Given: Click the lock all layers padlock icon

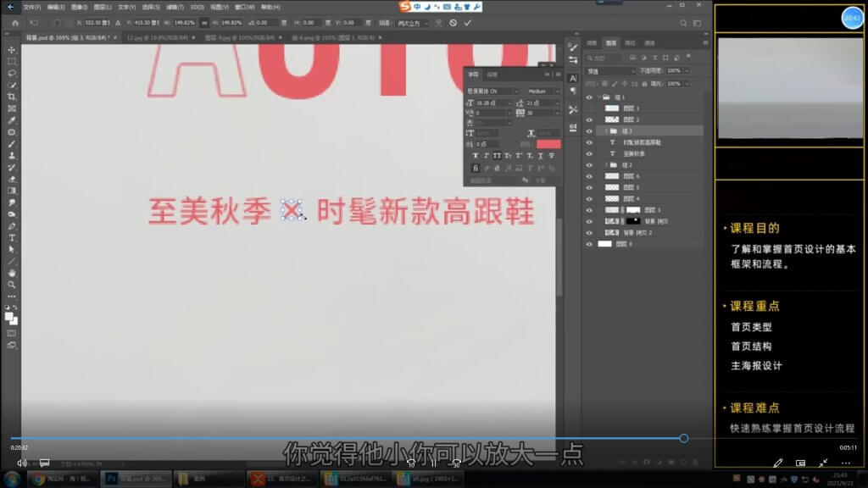Looking at the screenshot, I should click(644, 84).
